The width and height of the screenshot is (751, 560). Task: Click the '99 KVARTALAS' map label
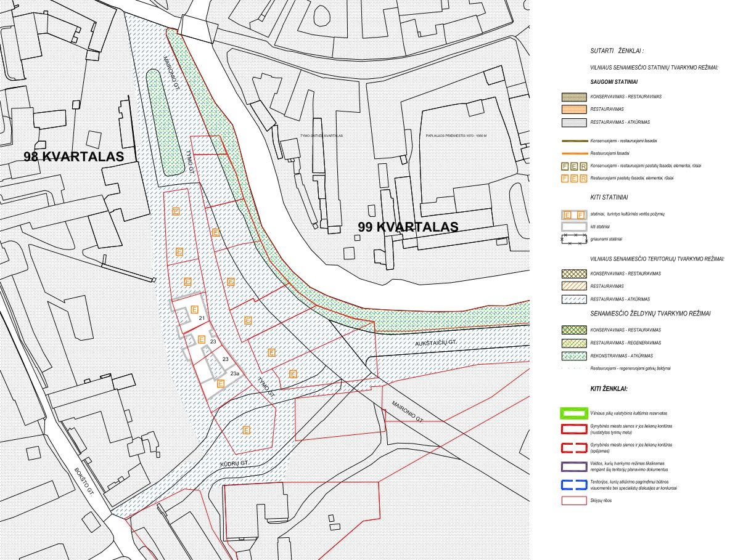point(408,227)
